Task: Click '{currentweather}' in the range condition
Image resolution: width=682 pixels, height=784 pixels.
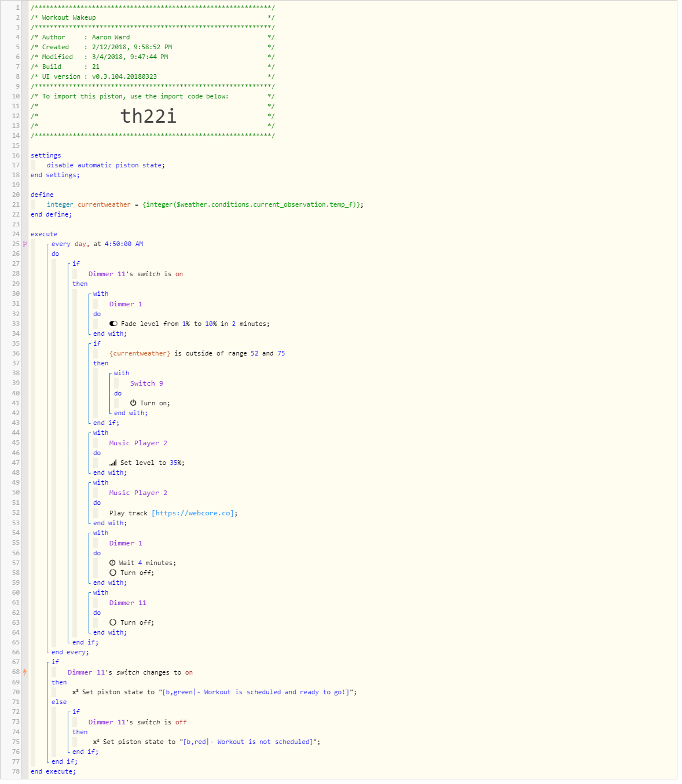Action: point(140,353)
